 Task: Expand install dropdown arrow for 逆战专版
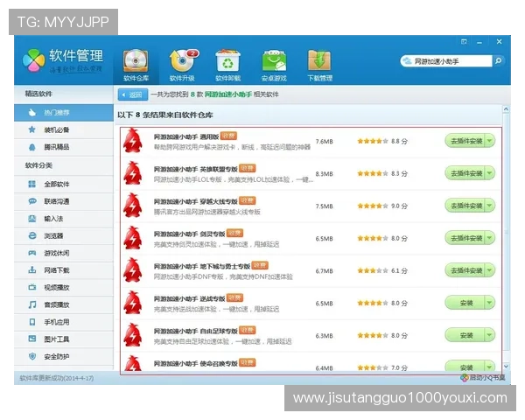490,303
